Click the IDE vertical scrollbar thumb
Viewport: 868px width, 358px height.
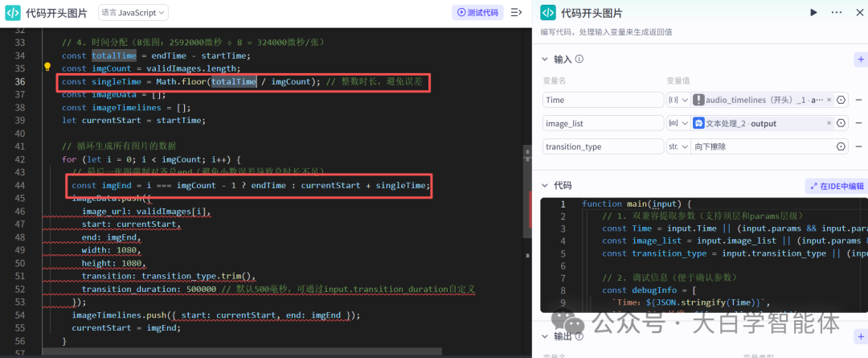click(x=528, y=191)
